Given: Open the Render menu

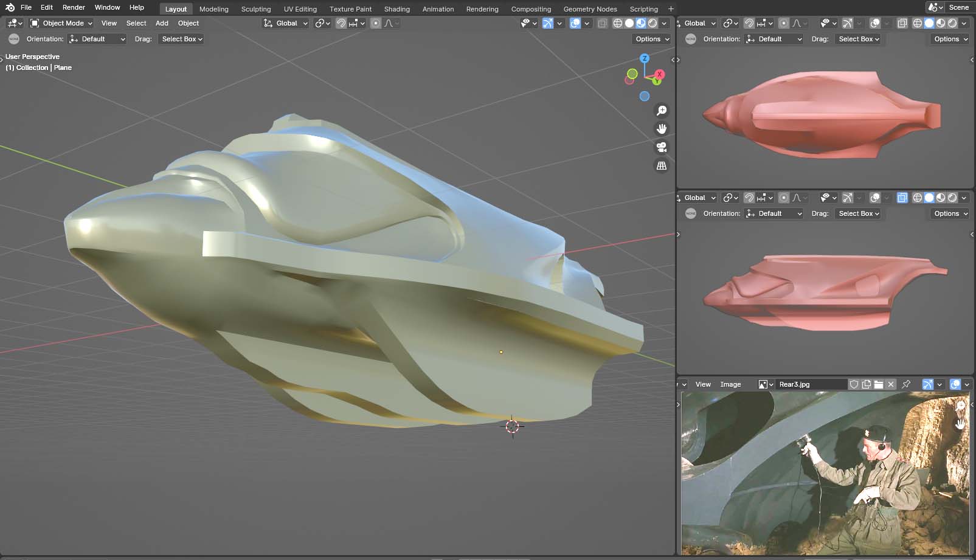Looking at the screenshot, I should (74, 7).
